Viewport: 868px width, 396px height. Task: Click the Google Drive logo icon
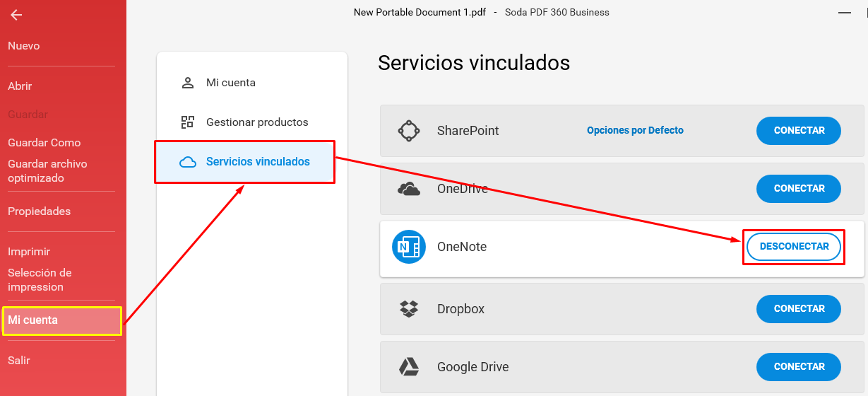click(x=409, y=367)
